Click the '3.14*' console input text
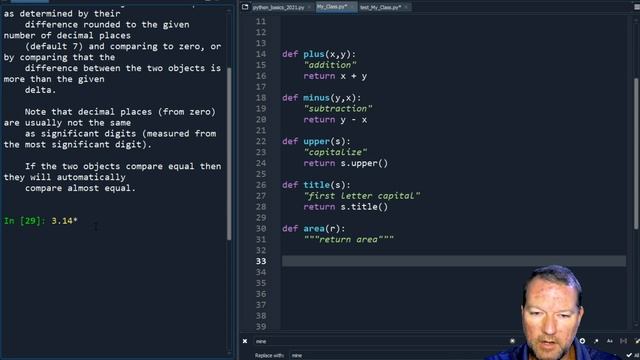640x360 pixels. click(x=64, y=221)
